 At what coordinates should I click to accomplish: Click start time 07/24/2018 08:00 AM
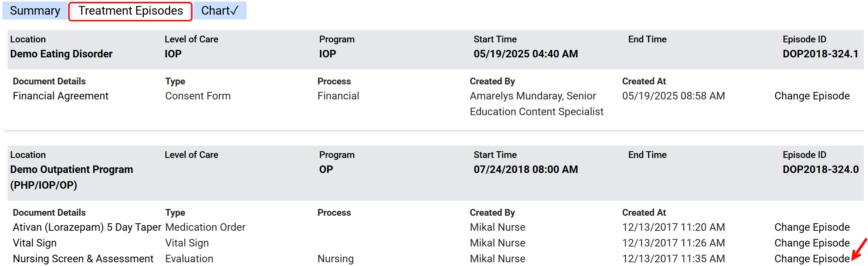click(x=525, y=170)
